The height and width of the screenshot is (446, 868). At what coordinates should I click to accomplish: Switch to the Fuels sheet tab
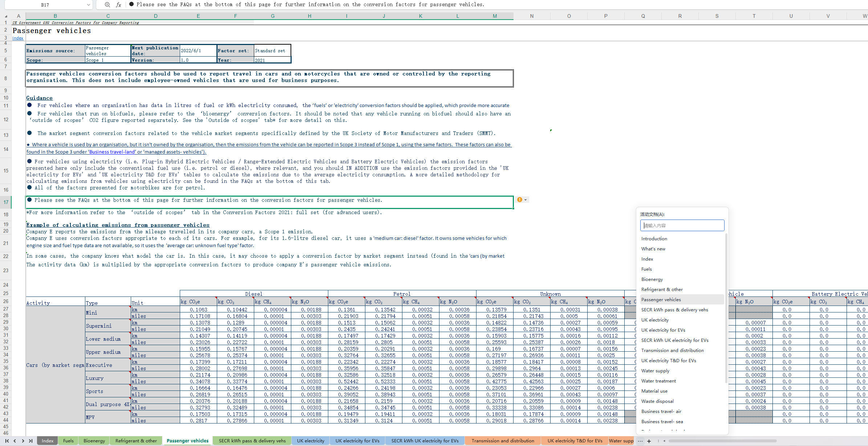pyautogui.click(x=68, y=441)
